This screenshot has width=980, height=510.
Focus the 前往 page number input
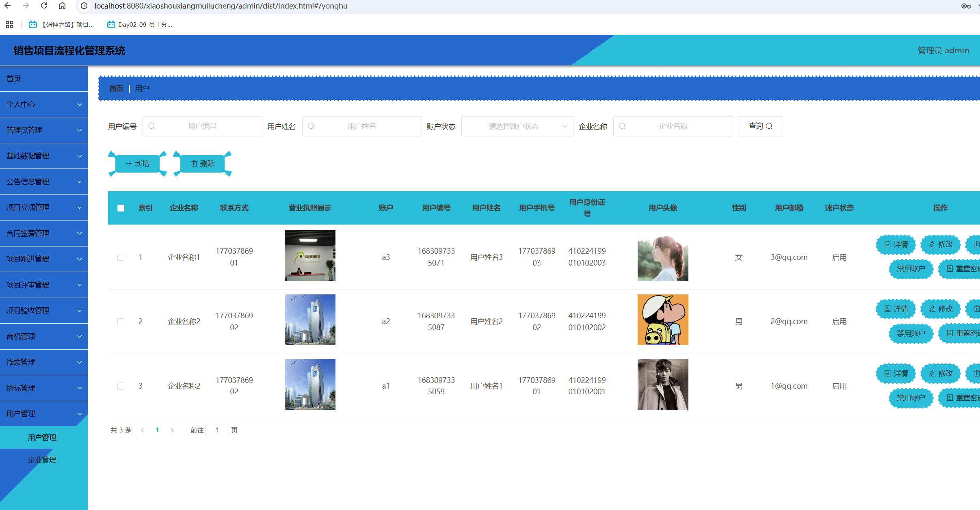[217, 430]
